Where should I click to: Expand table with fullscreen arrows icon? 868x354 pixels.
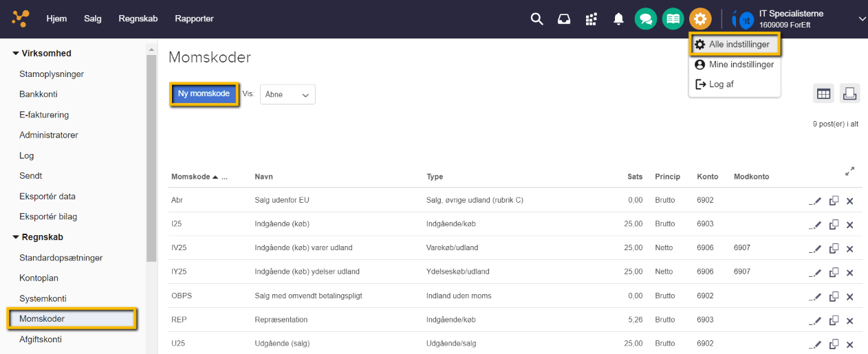pyautogui.click(x=849, y=171)
